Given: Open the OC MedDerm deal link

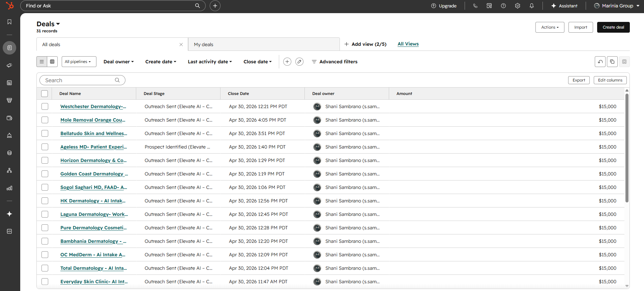Looking at the screenshot, I should (x=93, y=255).
